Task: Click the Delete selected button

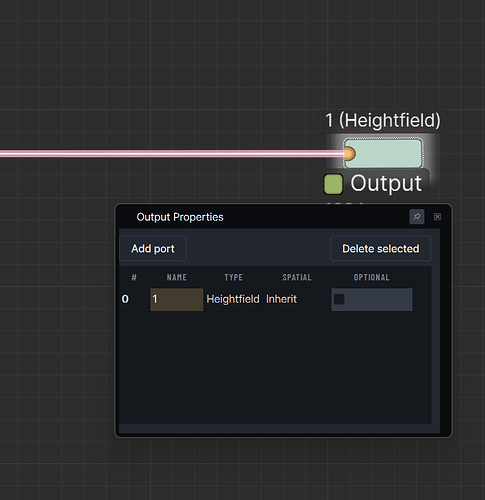Action: (x=380, y=249)
